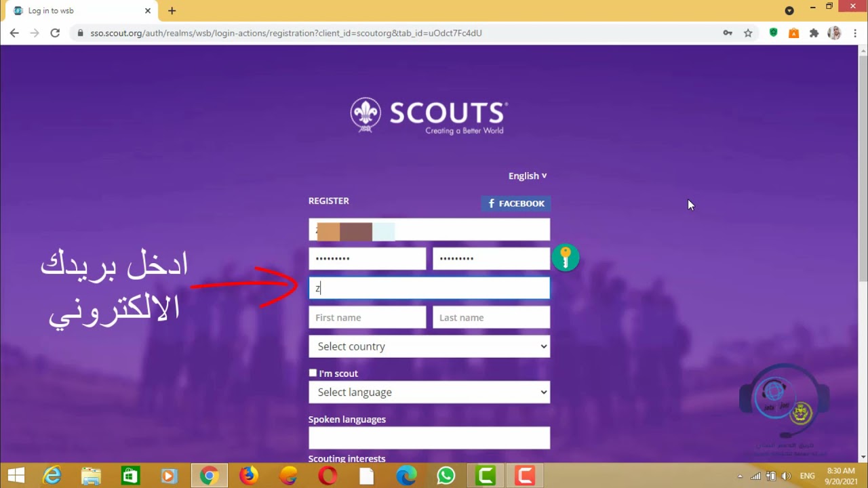Reload the current page
Viewport: 868px width, 488px height.
tap(55, 33)
